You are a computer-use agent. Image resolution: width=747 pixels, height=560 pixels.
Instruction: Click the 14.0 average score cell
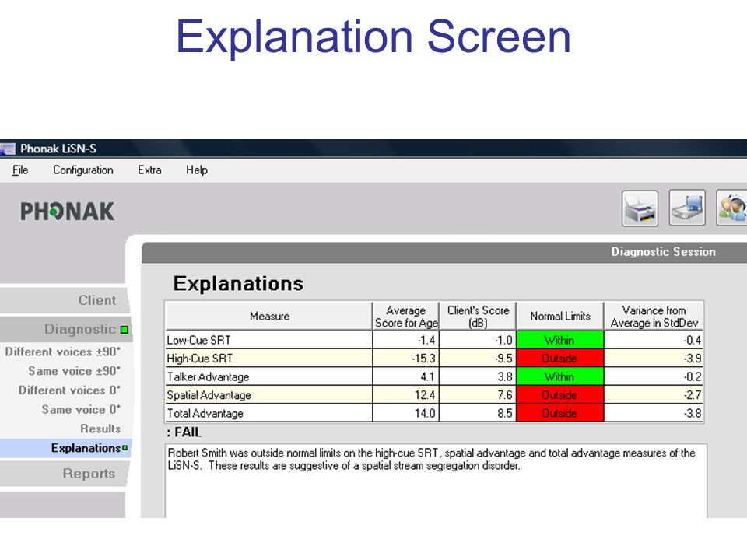405,413
